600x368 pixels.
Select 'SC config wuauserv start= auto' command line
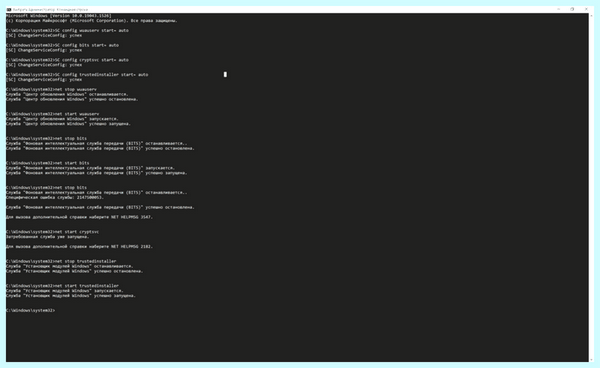click(67, 31)
